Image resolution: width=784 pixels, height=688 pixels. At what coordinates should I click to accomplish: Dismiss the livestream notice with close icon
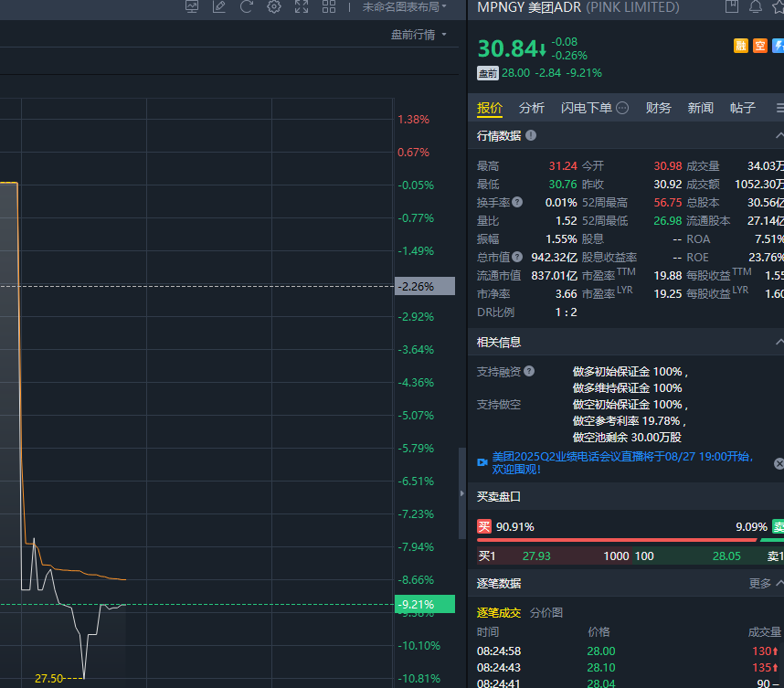coord(779,463)
